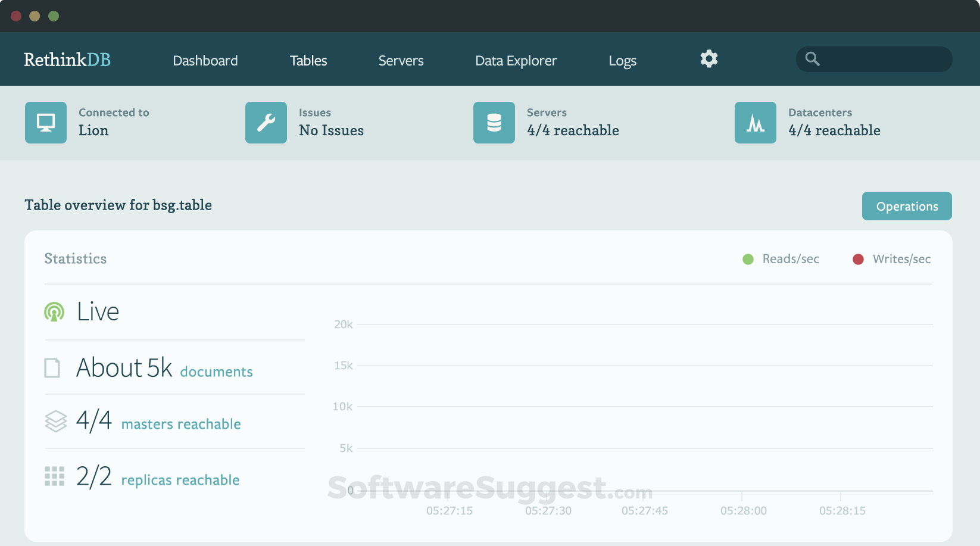This screenshot has height=546, width=980.
Task: Toggle the green Reads/sec legend indicator
Action: 748,259
